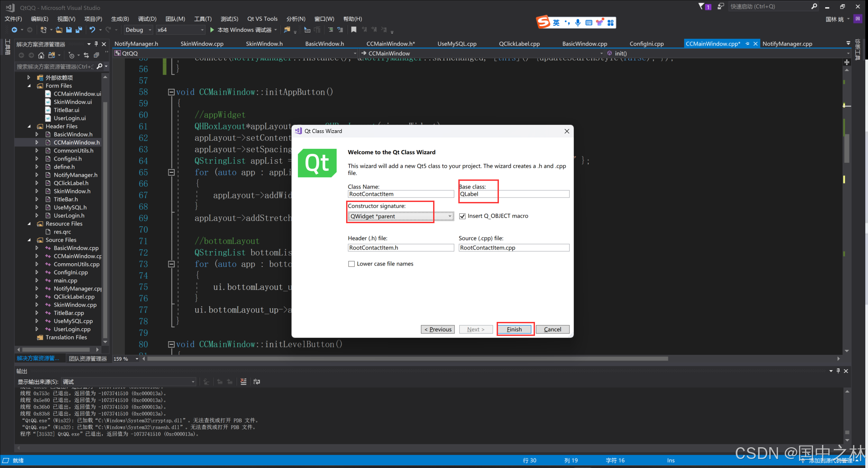
Task: Collapse the initAppButton function fold box
Action: [171, 92]
